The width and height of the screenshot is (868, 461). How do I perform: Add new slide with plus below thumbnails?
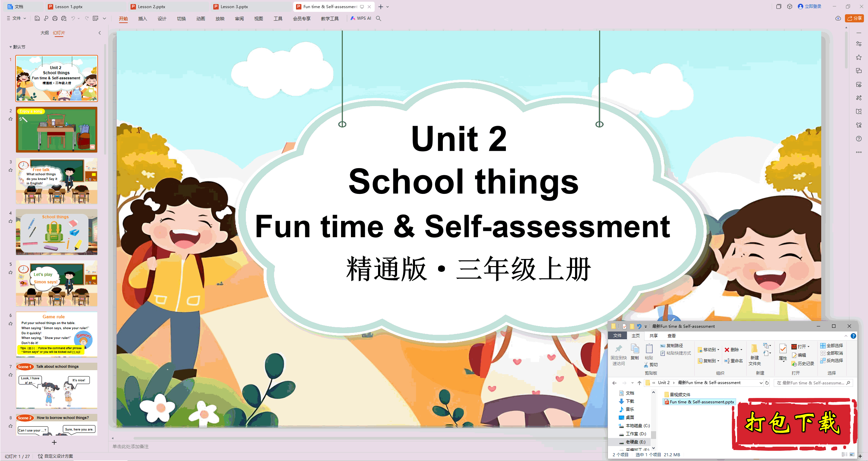click(54, 442)
